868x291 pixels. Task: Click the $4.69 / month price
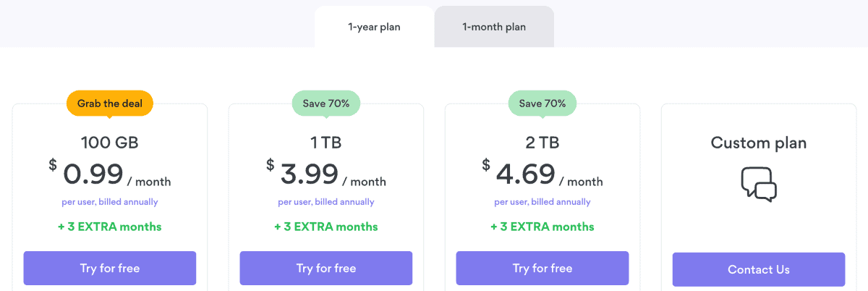[542, 174]
